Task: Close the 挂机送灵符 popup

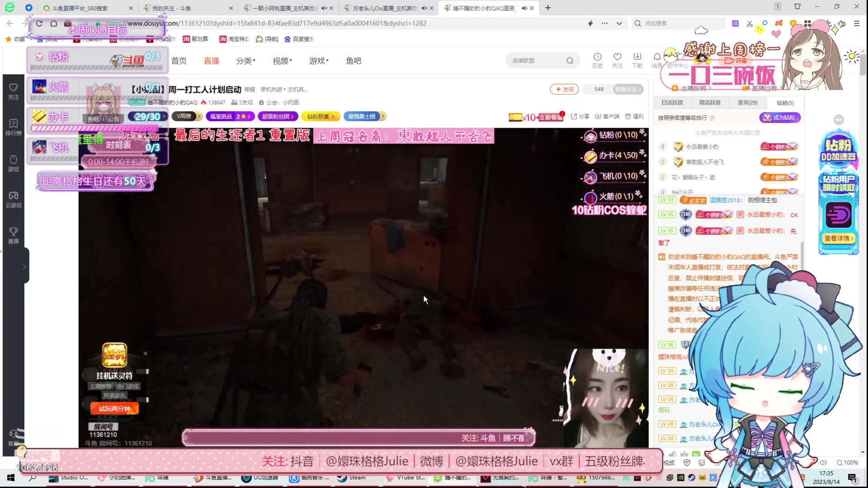Action: point(145,353)
